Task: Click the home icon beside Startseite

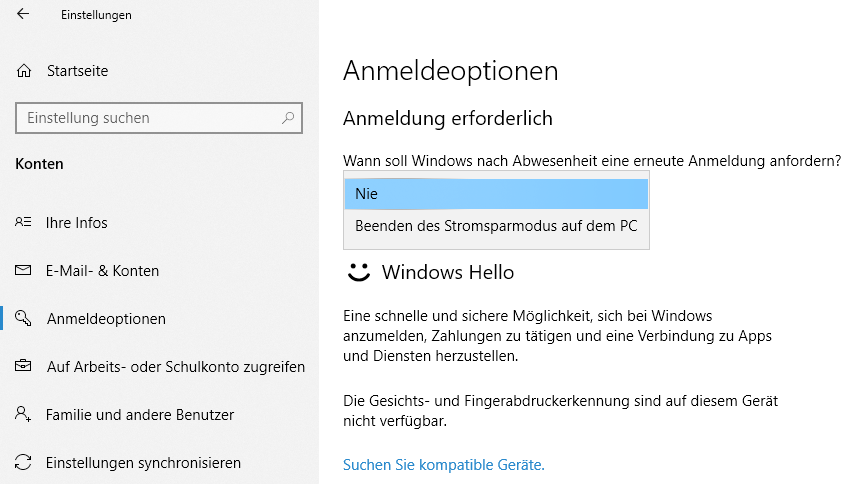Action: click(24, 71)
